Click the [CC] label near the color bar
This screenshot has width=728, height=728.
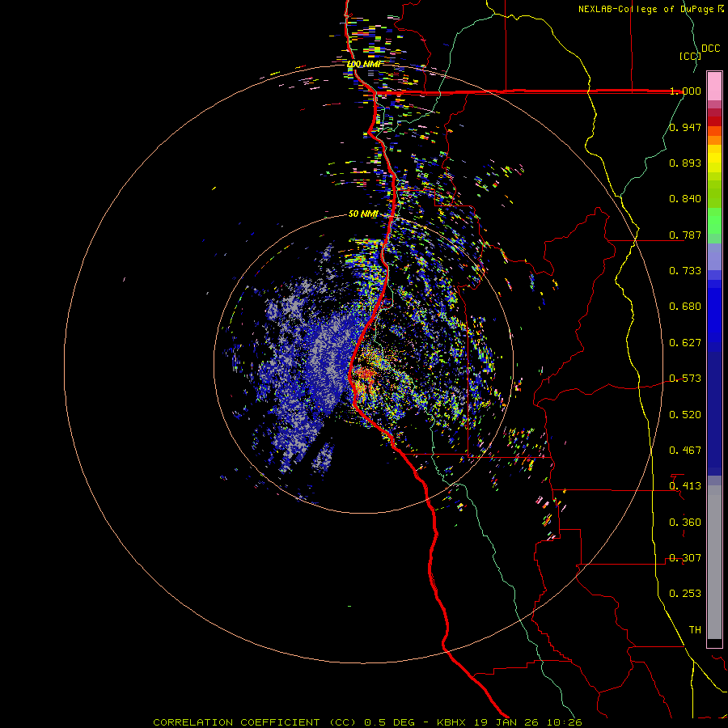tap(690, 56)
